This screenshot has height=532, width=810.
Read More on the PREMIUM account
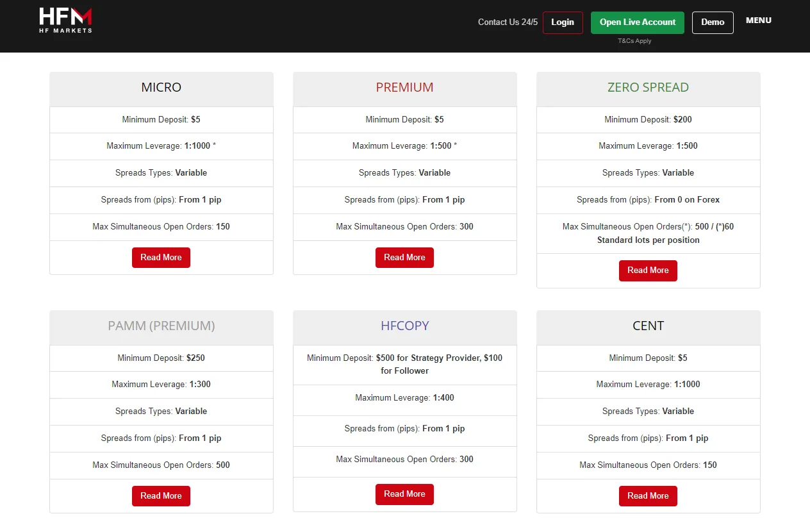[x=404, y=258]
